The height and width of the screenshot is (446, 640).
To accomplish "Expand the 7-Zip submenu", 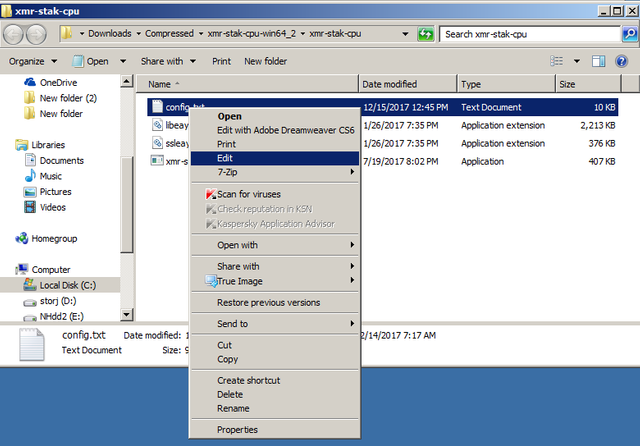I will point(275,172).
